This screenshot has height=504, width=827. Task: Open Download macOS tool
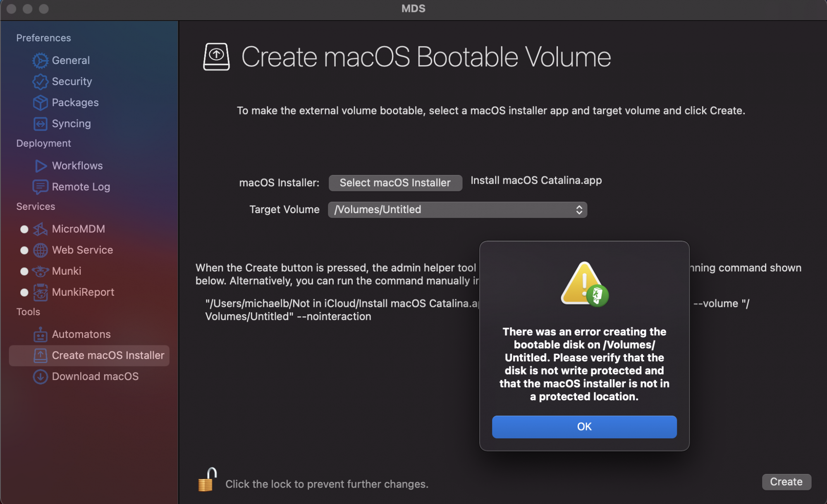click(x=95, y=376)
